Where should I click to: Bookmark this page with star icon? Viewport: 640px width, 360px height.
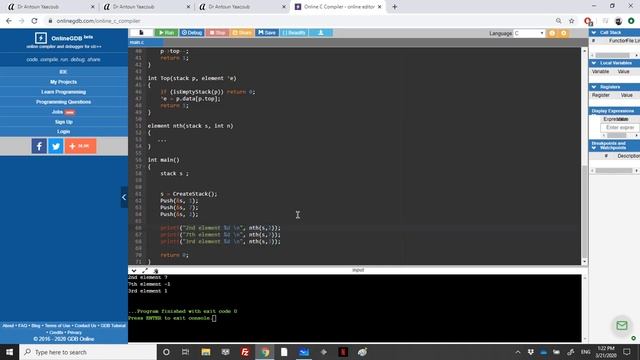coord(571,21)
